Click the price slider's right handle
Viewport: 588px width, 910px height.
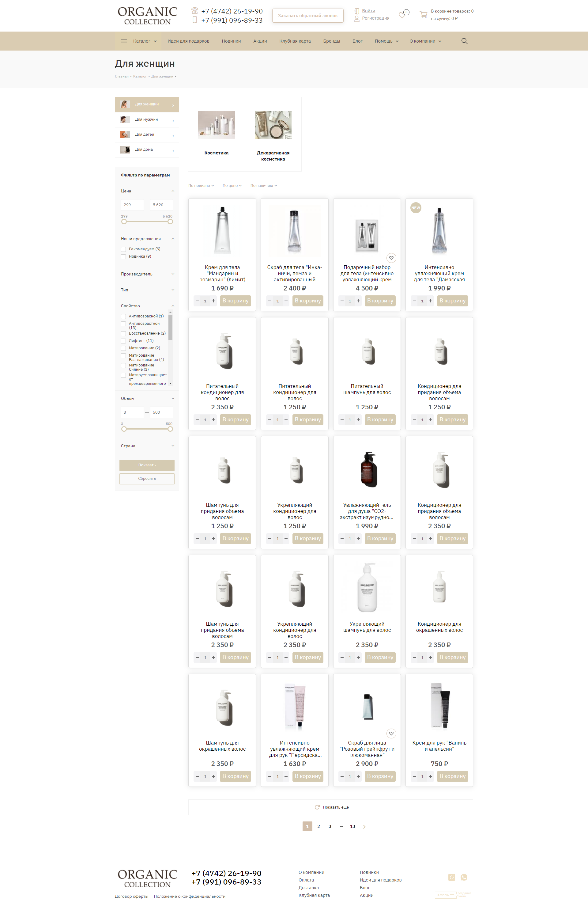pos(170,222)
